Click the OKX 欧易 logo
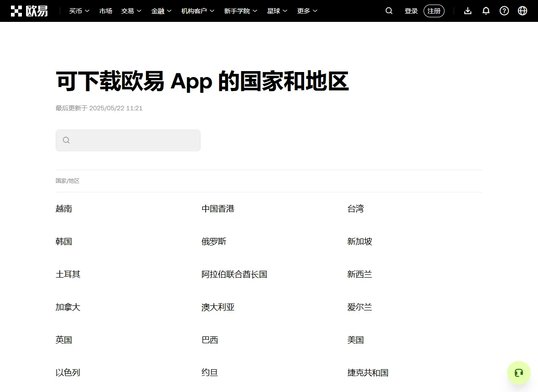The image size is (538, 392). coord(29,11)
